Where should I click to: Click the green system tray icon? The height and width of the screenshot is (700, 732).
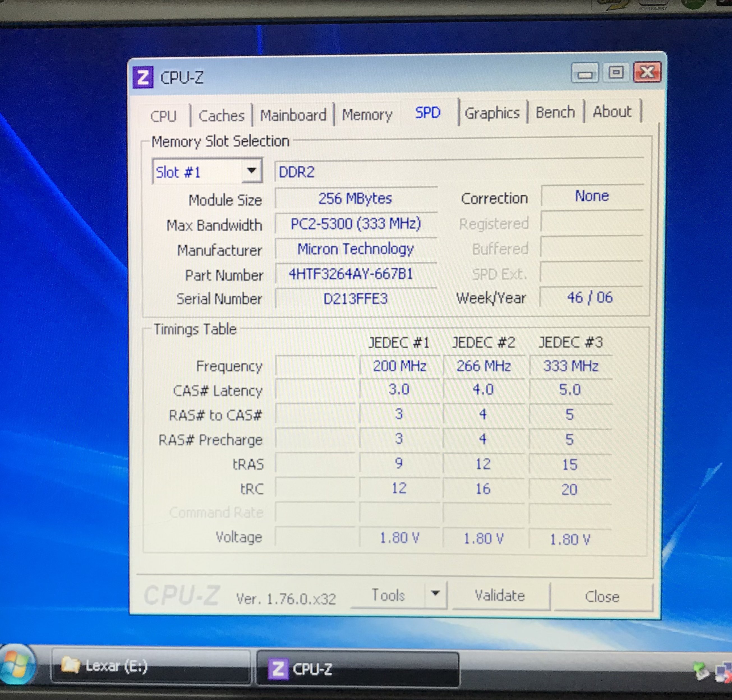[x=700, y=670]
